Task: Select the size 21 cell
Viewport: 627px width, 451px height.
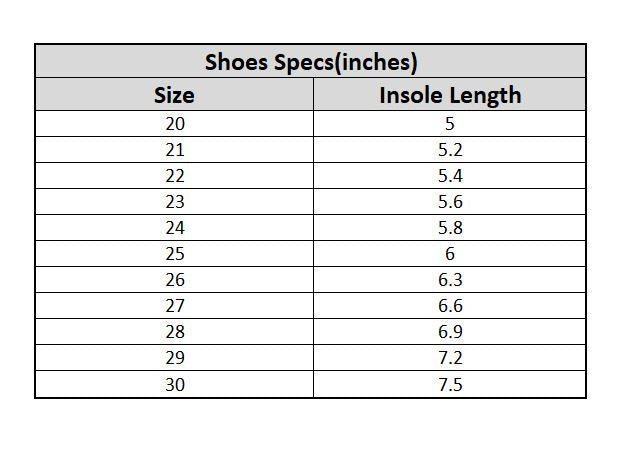Action: tap(174, 150)
